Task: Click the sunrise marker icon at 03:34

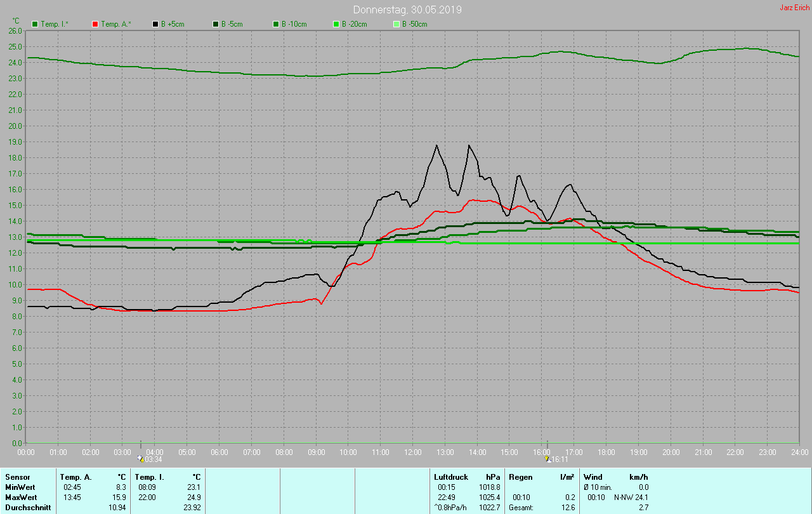Action: point(141,459)
